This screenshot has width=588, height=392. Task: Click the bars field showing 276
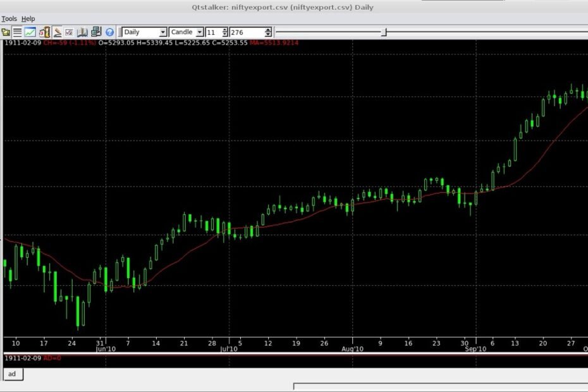tap(247, 32)
